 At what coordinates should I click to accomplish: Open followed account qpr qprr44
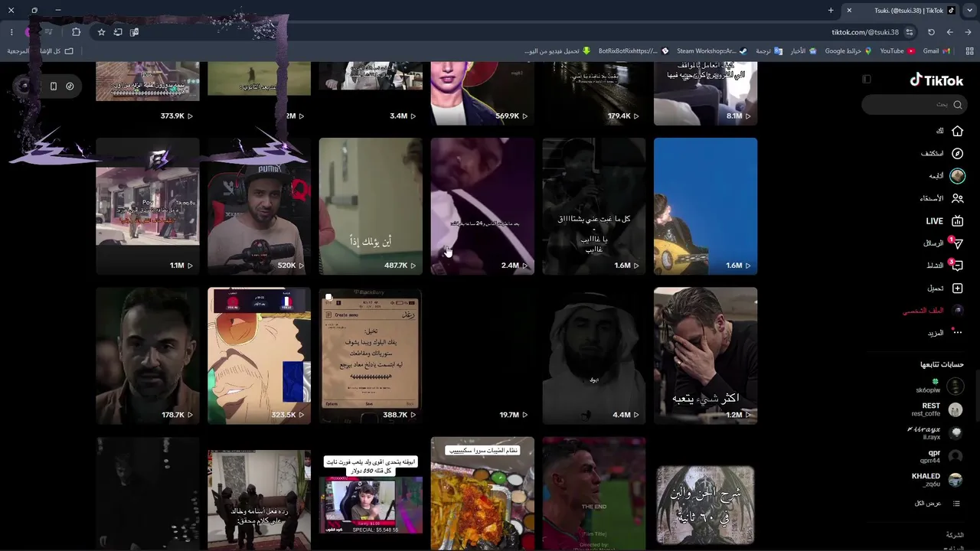click(941, 456)
